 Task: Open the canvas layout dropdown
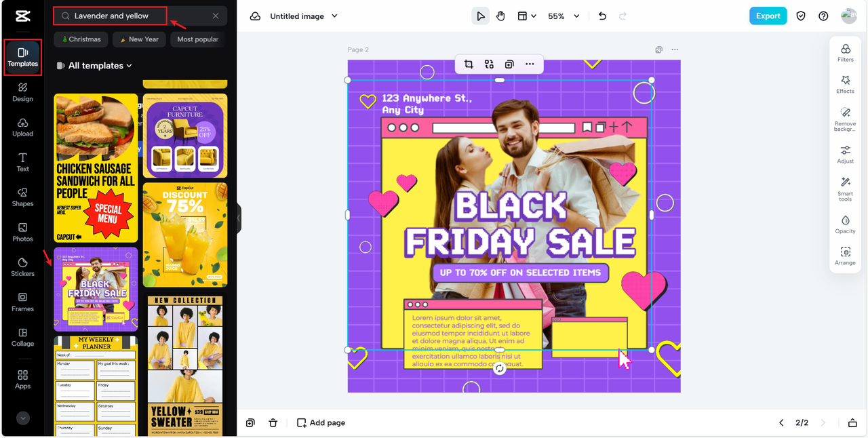527,16
